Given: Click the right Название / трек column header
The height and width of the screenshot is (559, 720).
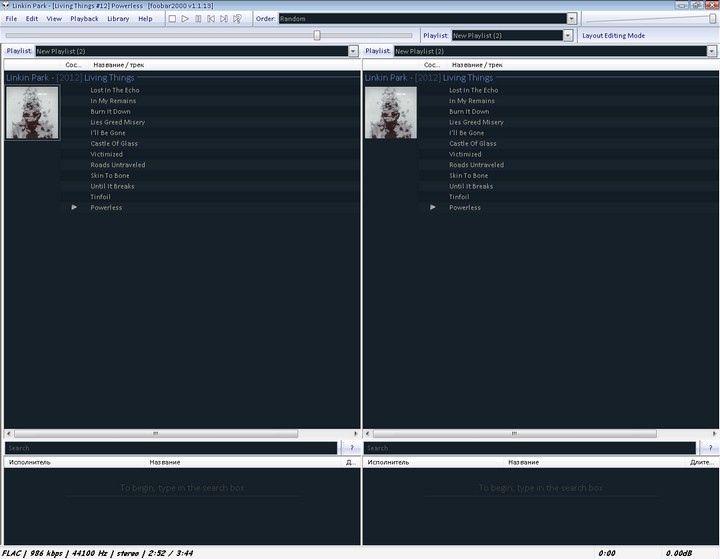Looking at the screenshot, I should pos(477,65).
